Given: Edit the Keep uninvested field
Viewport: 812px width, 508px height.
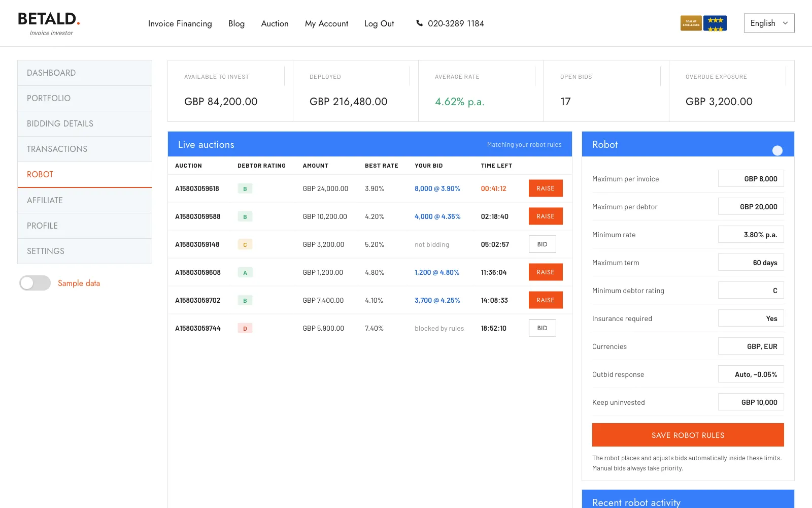Looking at the screenshot, I should tap(751, 402).
